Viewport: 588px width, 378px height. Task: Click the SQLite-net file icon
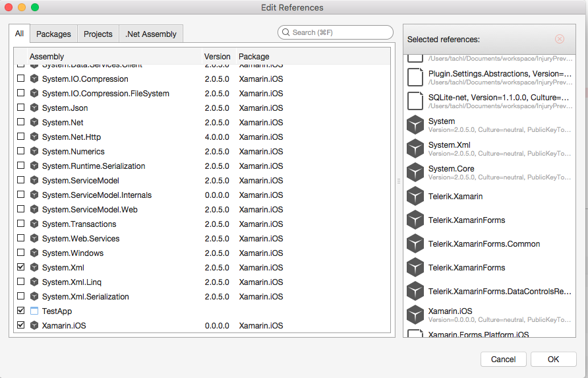(415, 100)
